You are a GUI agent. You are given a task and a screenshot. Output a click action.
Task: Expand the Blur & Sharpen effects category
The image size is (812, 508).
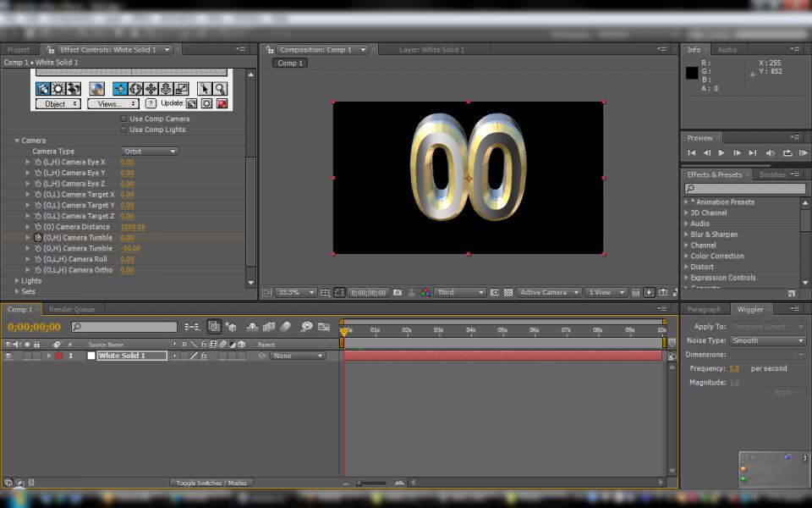point(686,235)
